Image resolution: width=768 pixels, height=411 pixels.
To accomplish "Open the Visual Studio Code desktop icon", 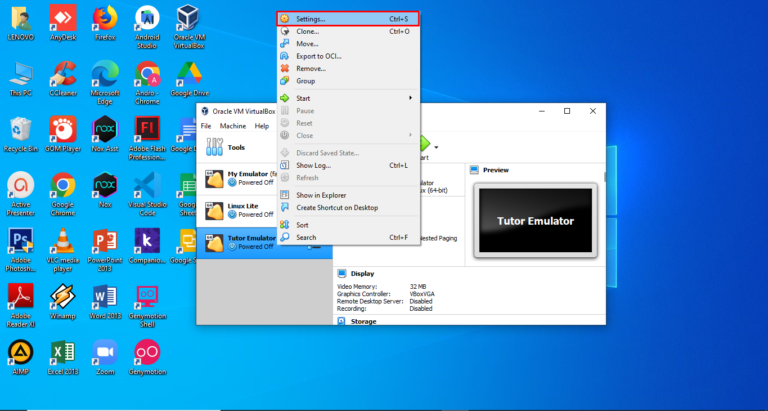I will (x=147, y=194).
